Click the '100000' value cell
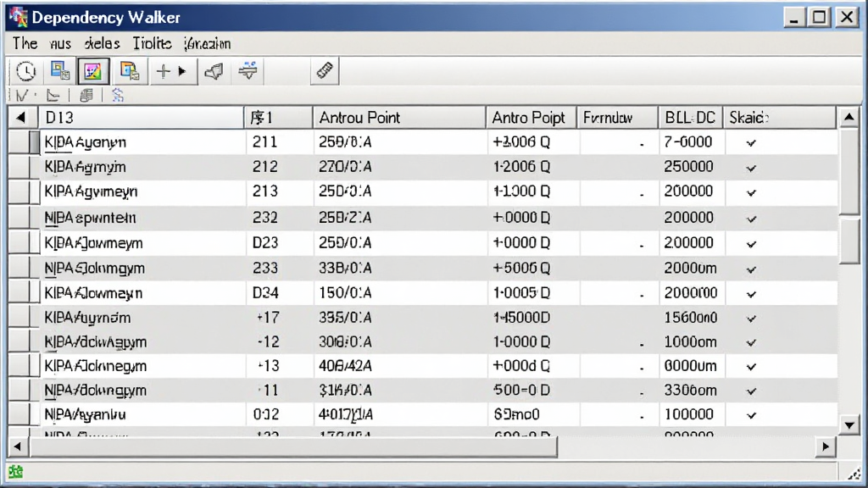Screen dimensions: 868x488 (x=688, y=413)
